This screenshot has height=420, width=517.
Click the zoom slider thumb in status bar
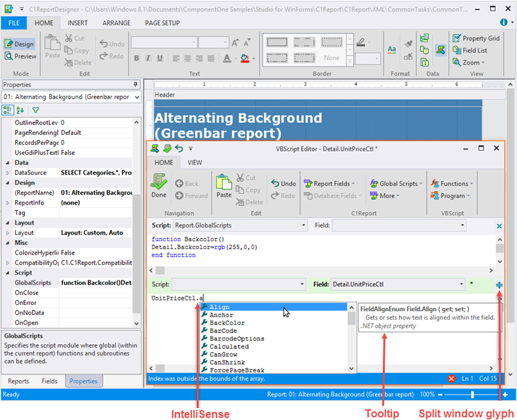click(x=472, y=395)
